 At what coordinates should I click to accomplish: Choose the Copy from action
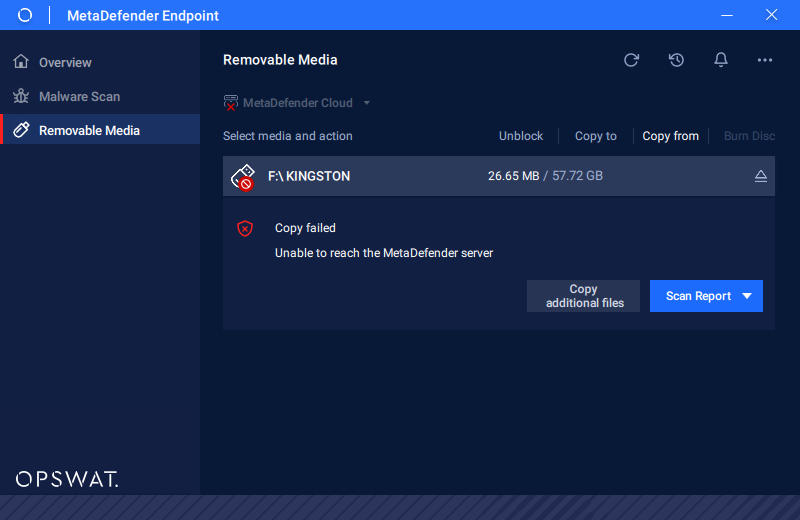pyautogui.click(x=670, y=136)
